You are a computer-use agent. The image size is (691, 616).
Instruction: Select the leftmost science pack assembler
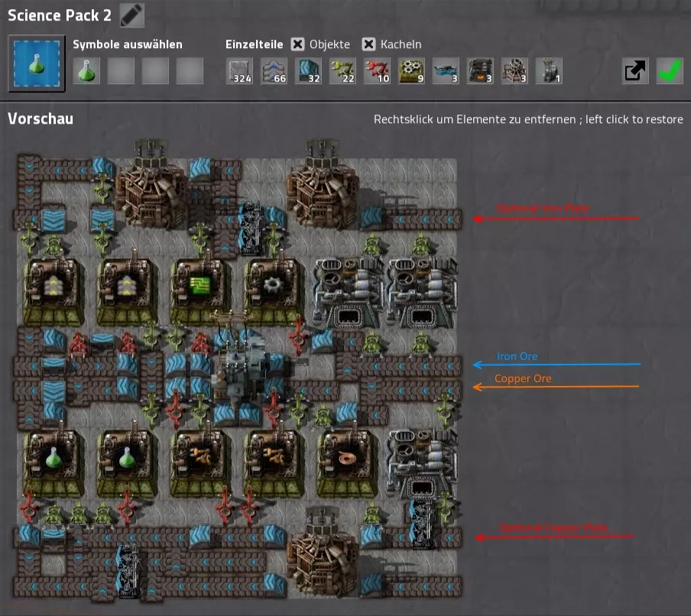[54, 462]
